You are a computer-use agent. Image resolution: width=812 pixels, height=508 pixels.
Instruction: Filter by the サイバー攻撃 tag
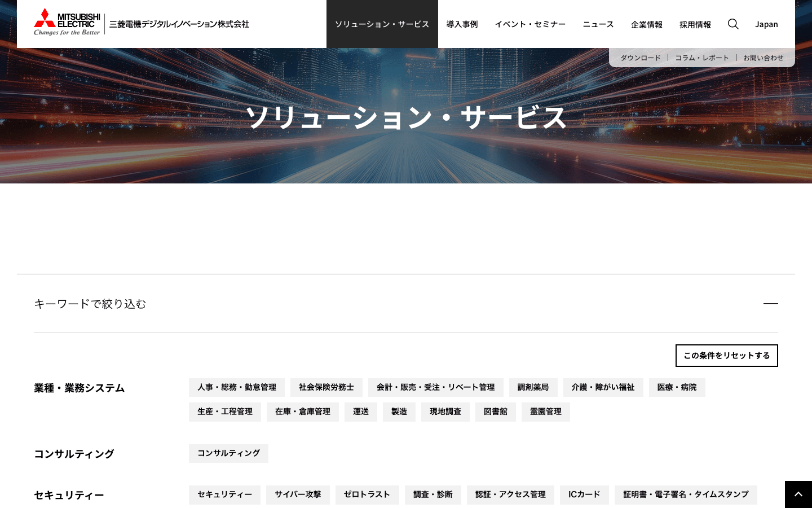(x=298, y=495)
